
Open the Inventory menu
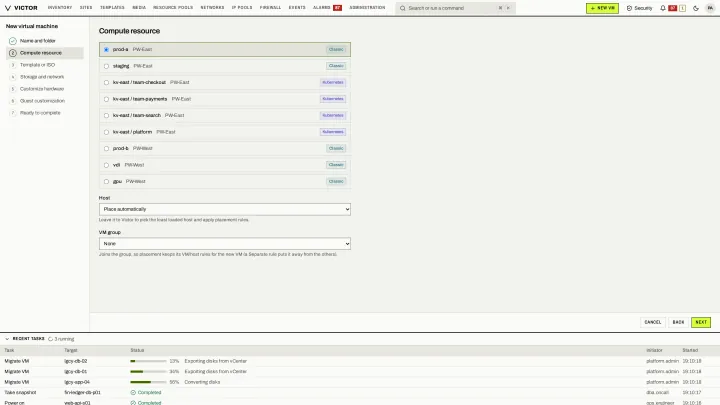click(60, 8)
